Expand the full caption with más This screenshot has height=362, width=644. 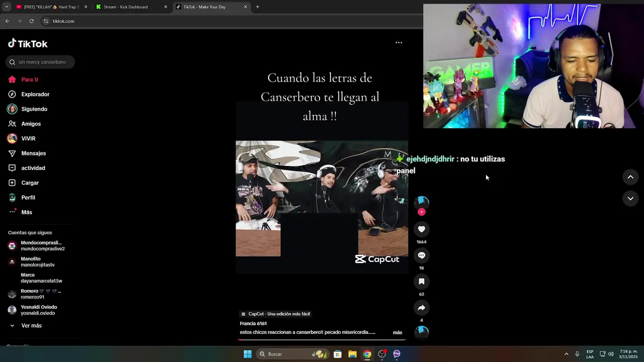pyautogui.click(x=397, y=332)
